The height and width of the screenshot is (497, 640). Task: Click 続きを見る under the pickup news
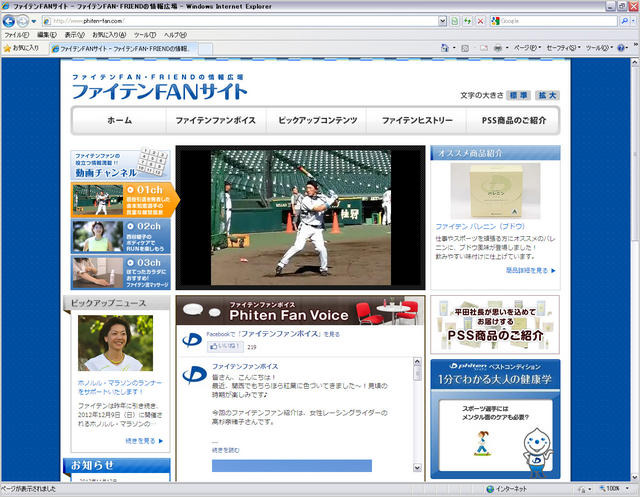click(x=144, y=441)
